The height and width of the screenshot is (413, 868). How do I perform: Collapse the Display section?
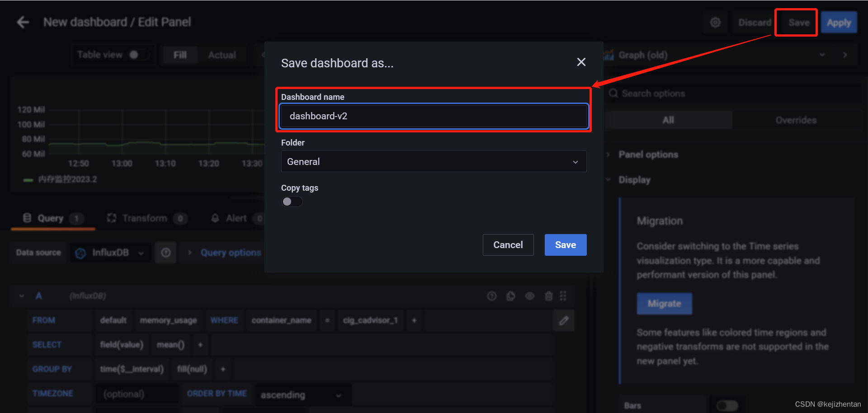pos(634,180)
